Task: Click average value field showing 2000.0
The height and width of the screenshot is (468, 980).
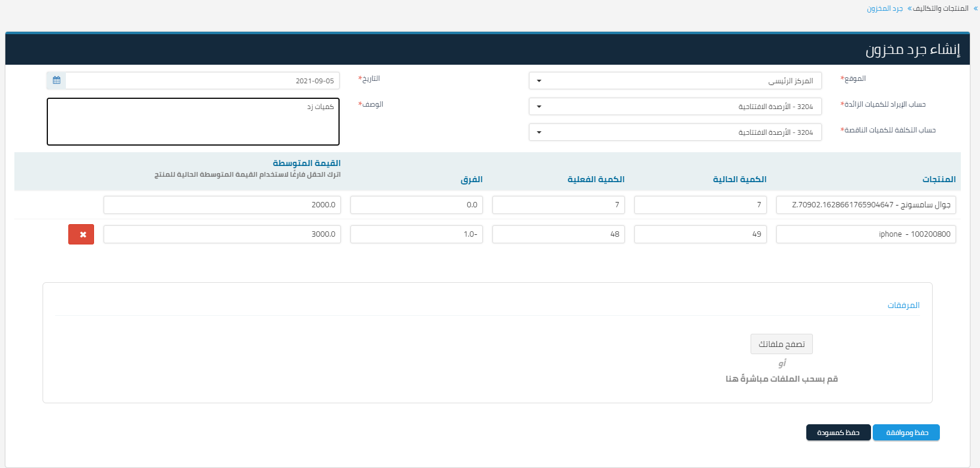Action: [222, 205]
